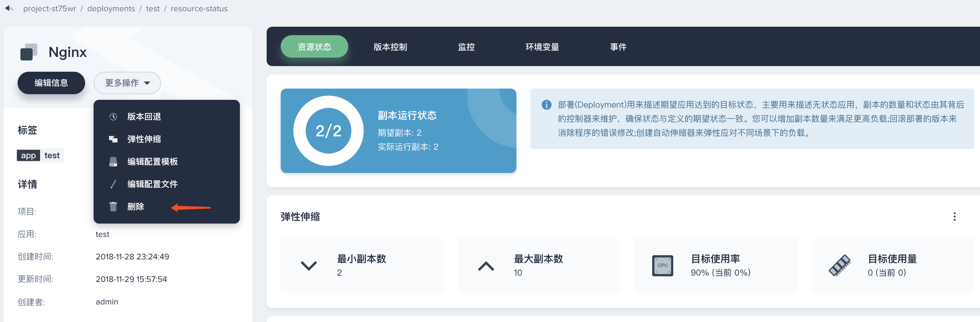The width and height of the screenshot is (980, 322).
Task: Click the 2/2 replica status ring
Action: point(328,131)
